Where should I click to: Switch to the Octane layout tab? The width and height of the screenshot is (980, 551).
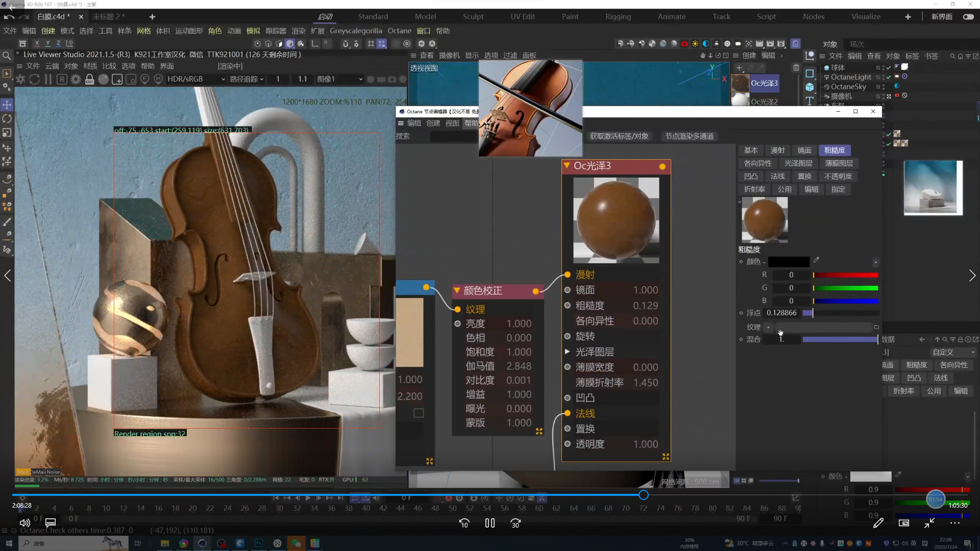[399, 31]
